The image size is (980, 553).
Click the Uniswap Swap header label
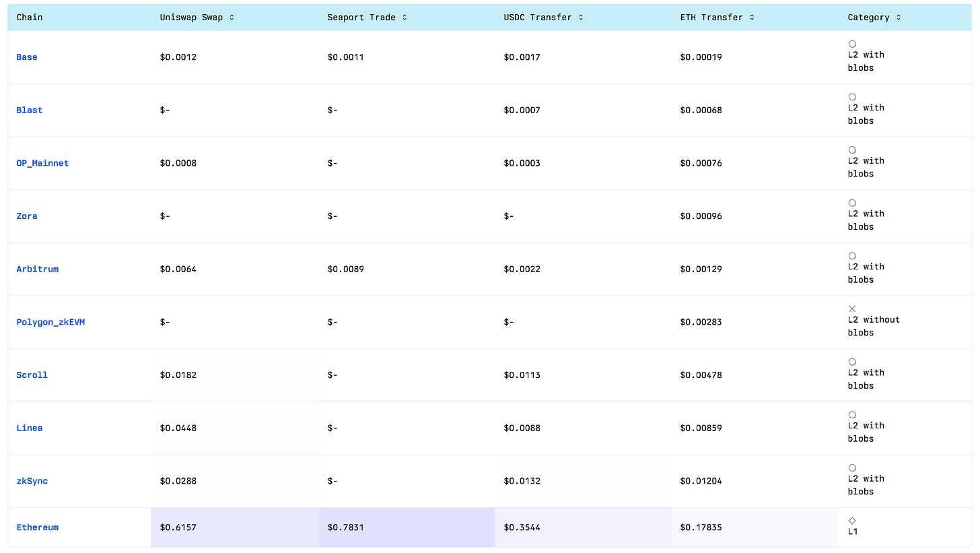coord(191,18)
